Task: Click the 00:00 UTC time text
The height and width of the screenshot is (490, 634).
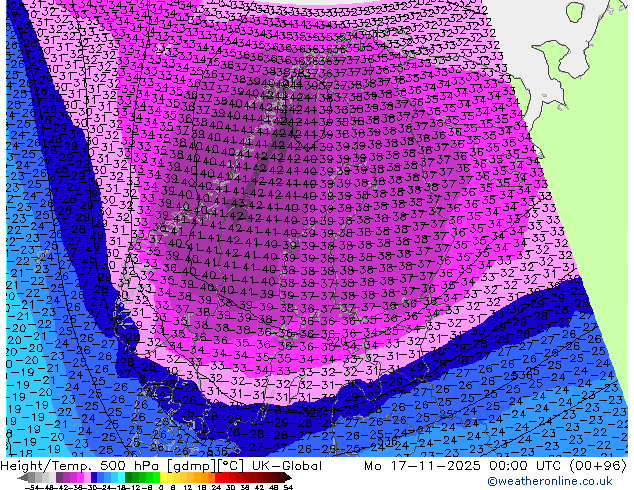Action: click(x=525, y=466)
